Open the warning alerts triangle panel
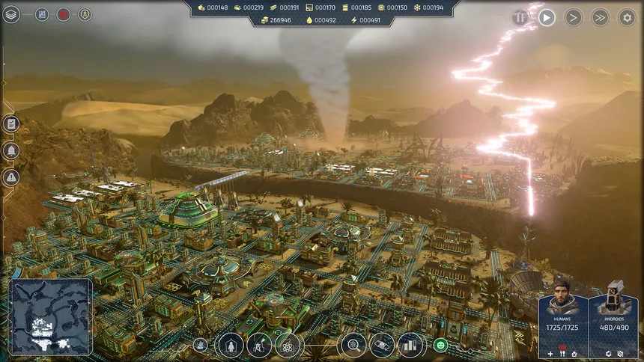Screen dimensions: 644x362 coord(11,177)
